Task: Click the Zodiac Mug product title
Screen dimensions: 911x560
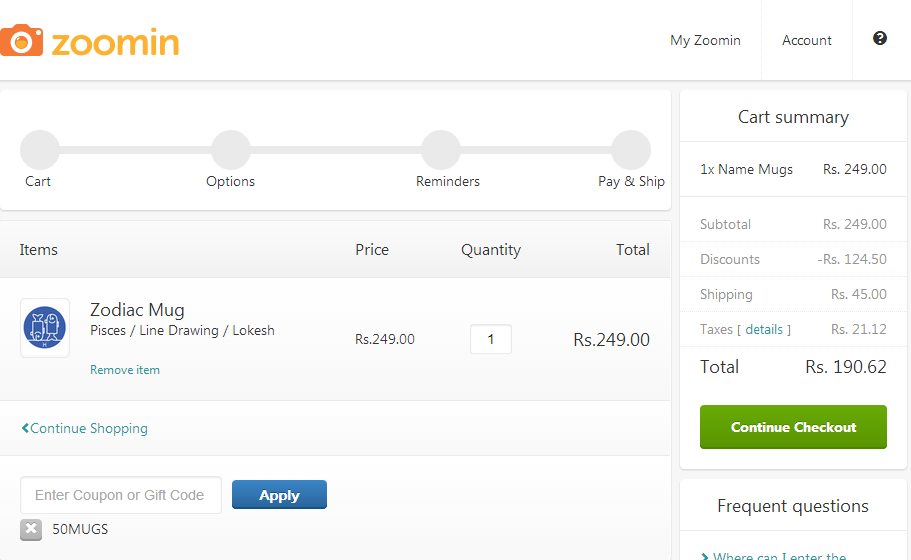Action: (137, 310)
